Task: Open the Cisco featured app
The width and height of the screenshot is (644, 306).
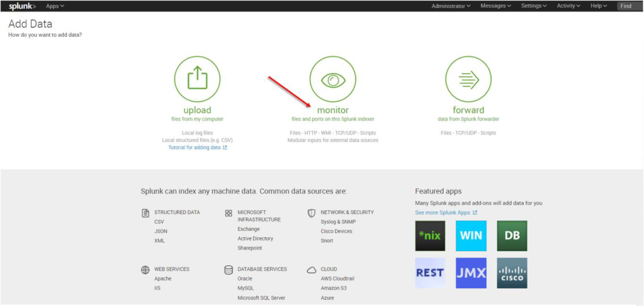Action: 512,272
